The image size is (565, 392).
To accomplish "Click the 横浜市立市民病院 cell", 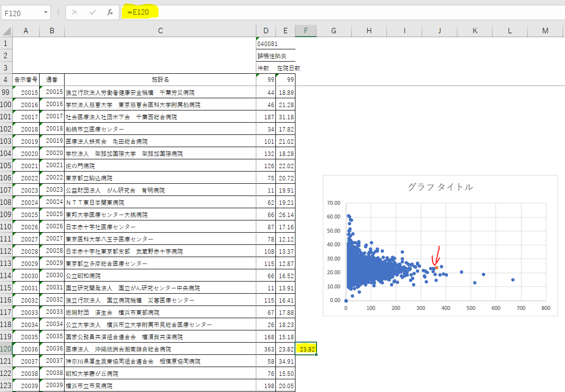I will (160, 386).
